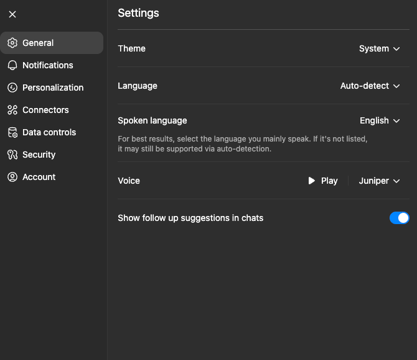417x360 pixels.
Task: Open the Theme dropdown showing System
Action: coord(379,49)
